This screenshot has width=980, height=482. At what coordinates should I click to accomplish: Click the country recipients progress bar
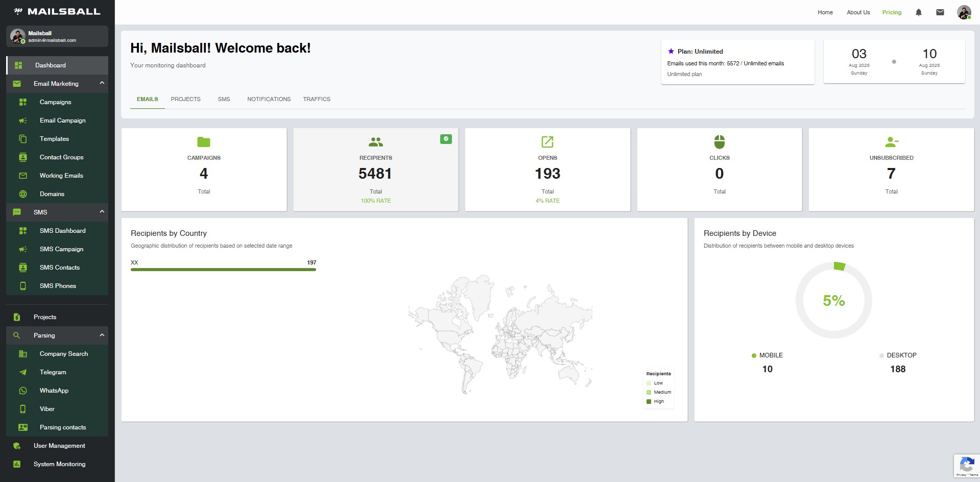[x=223, y=269]
